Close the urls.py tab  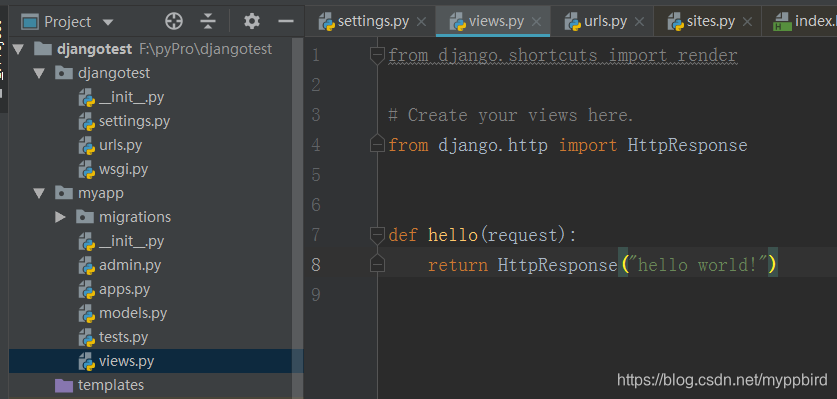pos(638,22)
